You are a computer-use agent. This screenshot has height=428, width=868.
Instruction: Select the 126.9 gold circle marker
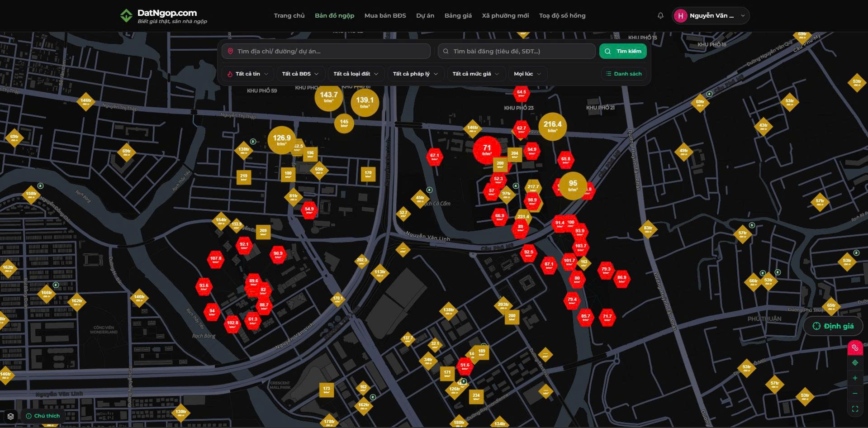click(x=281, y=140)
